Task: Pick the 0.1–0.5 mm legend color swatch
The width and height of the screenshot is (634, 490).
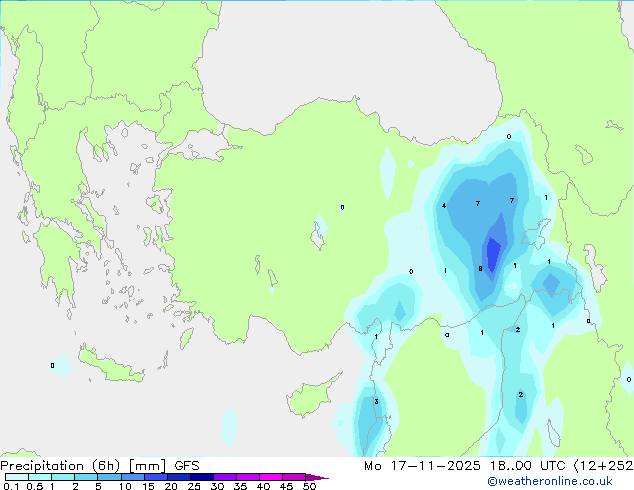Action: coord(17,477)
